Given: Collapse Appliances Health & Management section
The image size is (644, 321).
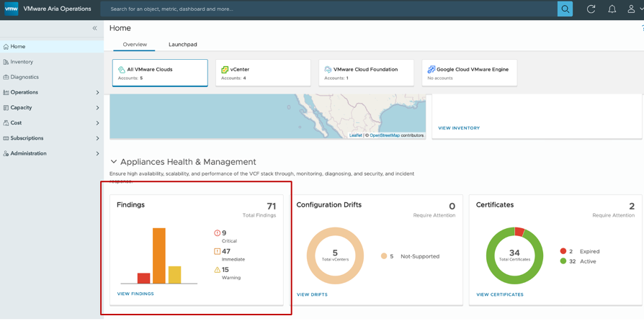Looking at the screenshot, I should [114, 162].
